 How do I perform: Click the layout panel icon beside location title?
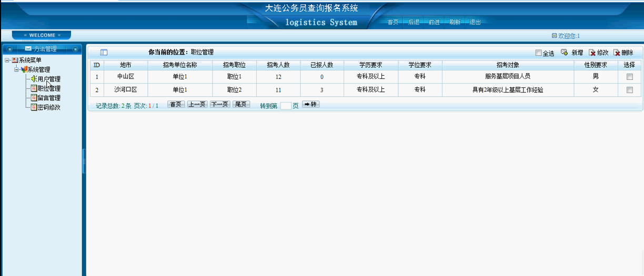point(104,52)
